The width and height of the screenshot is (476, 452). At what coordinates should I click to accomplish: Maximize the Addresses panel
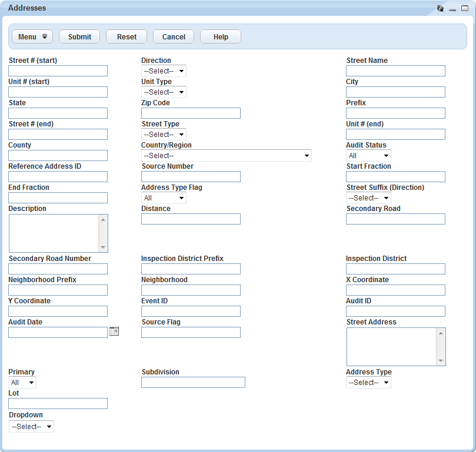click(x=465, y=8)
